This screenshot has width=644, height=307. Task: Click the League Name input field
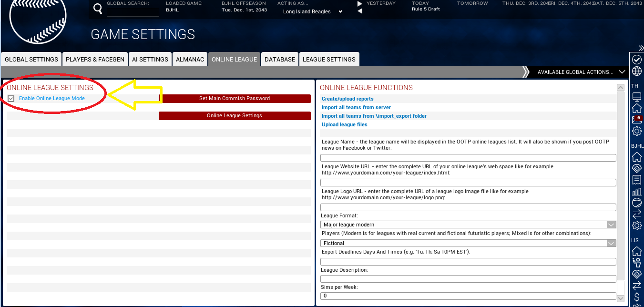(468, 158)
